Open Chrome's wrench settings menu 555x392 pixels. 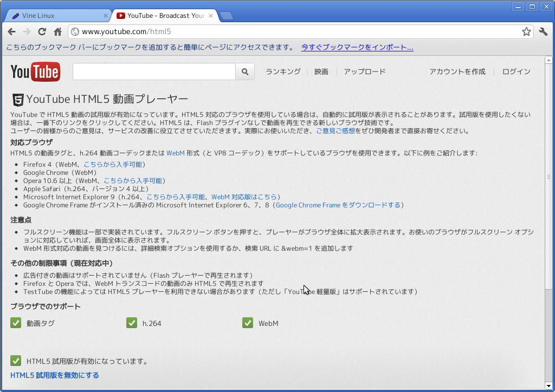coord(543,32)
